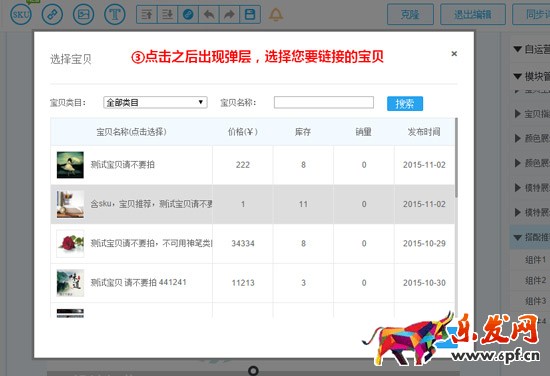Select the item 测试宝贝 请不要拍 441241
Viewport: 550px width, 376px height.
pyautogui.click(x=138, y=282)
